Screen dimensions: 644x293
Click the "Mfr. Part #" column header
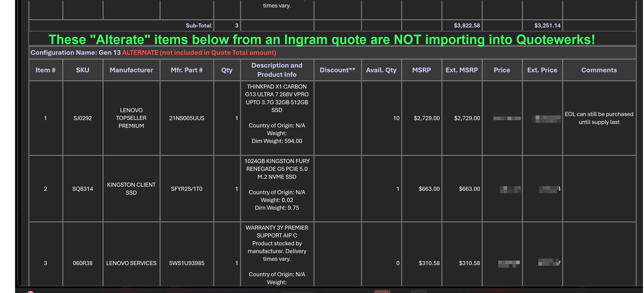point(186,70)
